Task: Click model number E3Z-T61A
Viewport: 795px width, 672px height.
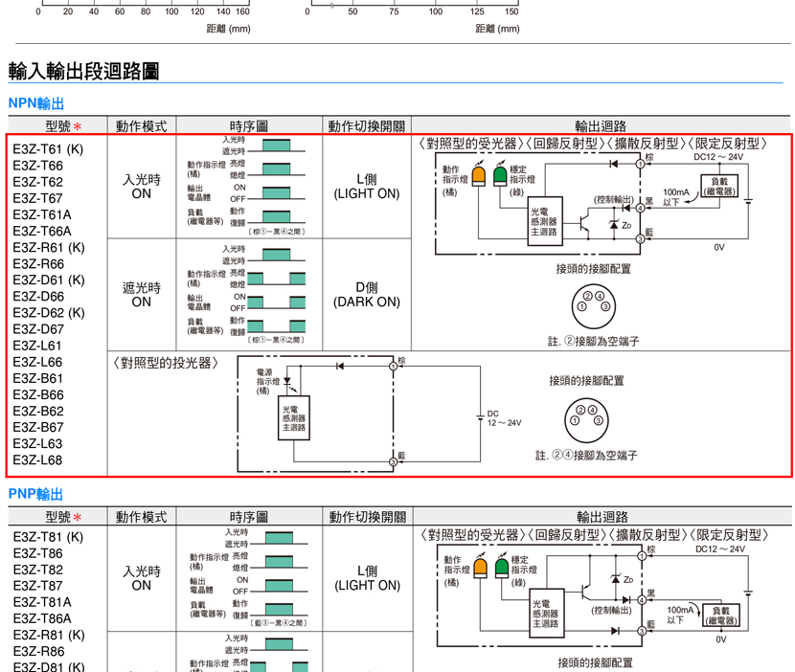Action: click(42, 214)
